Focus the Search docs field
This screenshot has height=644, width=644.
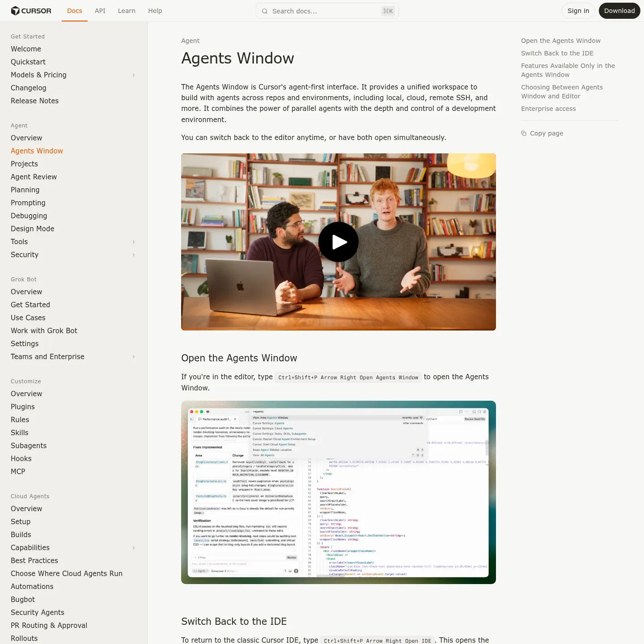coord(327,11)
